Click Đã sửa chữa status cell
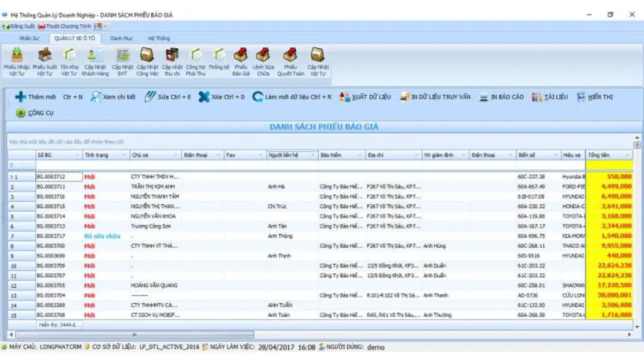The width and height of the screenshot is (644, 362). point(106,236)
